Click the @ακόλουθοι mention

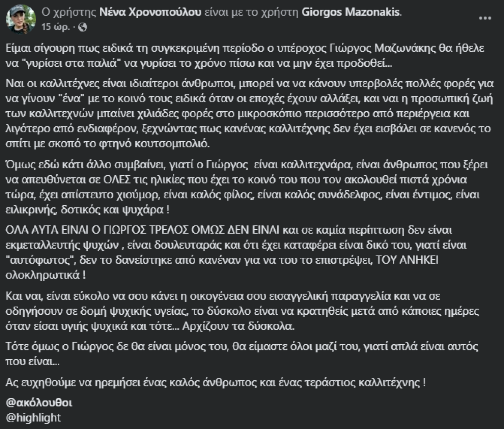pyautogui.click(x=39, y=403)
